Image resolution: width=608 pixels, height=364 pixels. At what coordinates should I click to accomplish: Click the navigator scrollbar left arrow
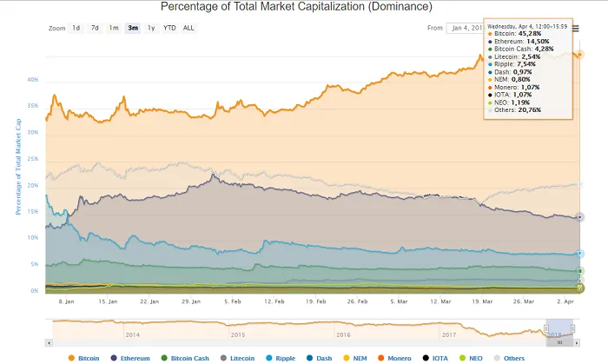[x=48, y=342]
